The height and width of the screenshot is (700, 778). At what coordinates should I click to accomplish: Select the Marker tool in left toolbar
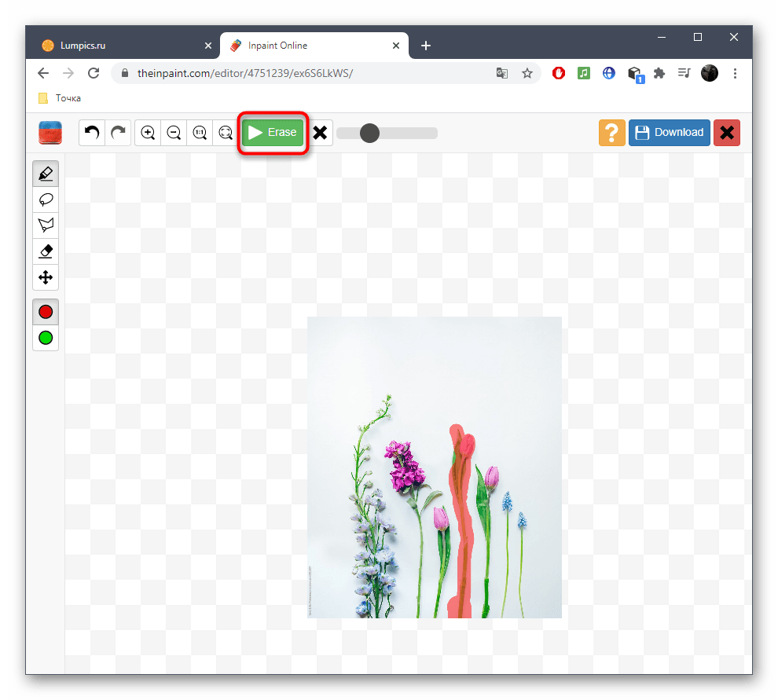[46, 174]
